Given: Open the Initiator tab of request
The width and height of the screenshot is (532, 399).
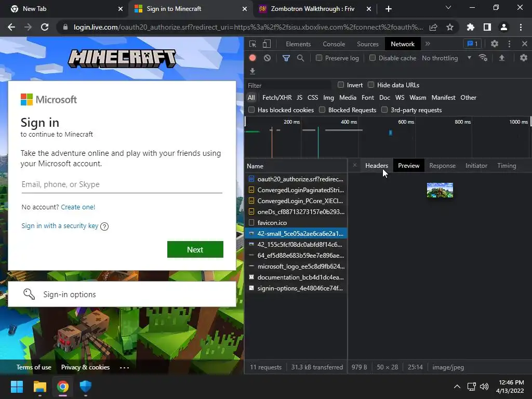Looking at the screenshot, I should (476, 166).
